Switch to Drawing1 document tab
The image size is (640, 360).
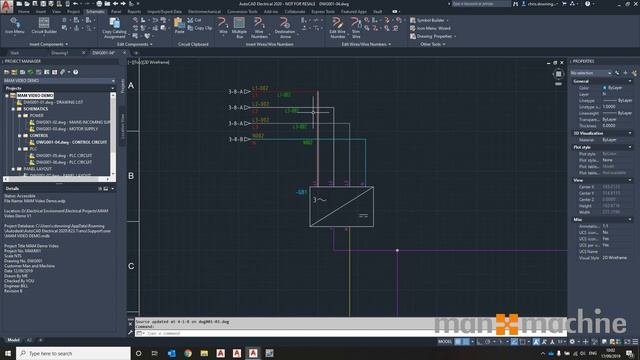click(60, 53)
